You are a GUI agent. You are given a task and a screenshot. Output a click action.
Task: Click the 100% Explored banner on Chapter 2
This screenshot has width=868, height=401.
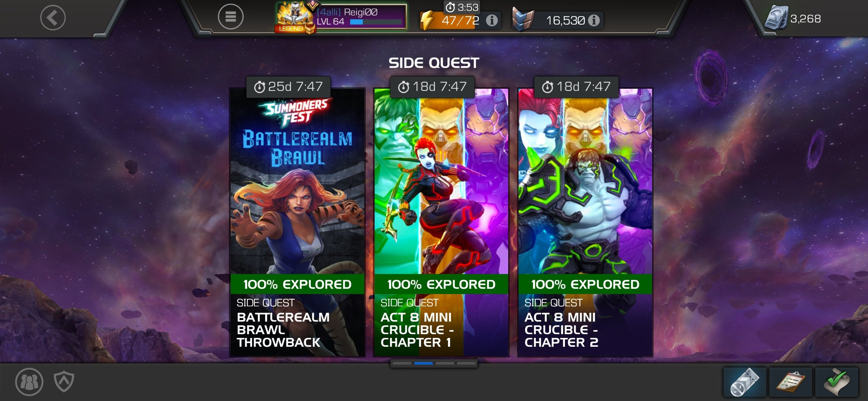tap(585, 284)
